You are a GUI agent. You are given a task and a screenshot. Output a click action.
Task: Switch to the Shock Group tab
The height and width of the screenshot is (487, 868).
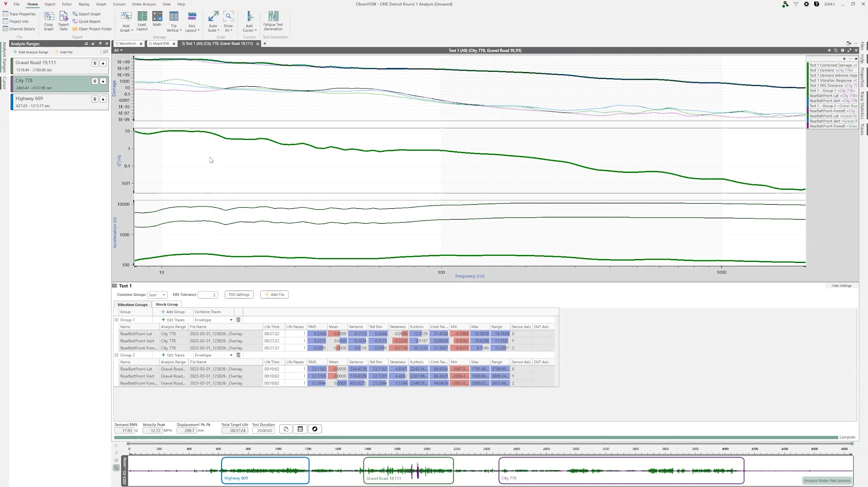point(166,304)
